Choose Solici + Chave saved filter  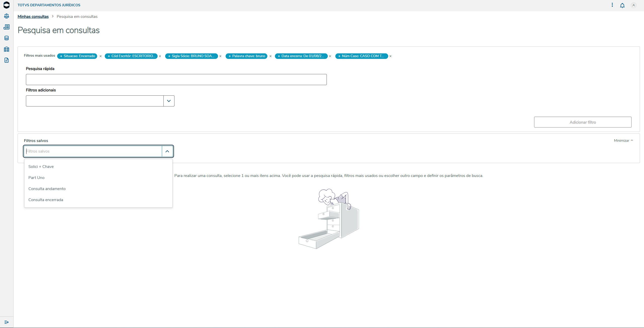[x=41, y=167]
